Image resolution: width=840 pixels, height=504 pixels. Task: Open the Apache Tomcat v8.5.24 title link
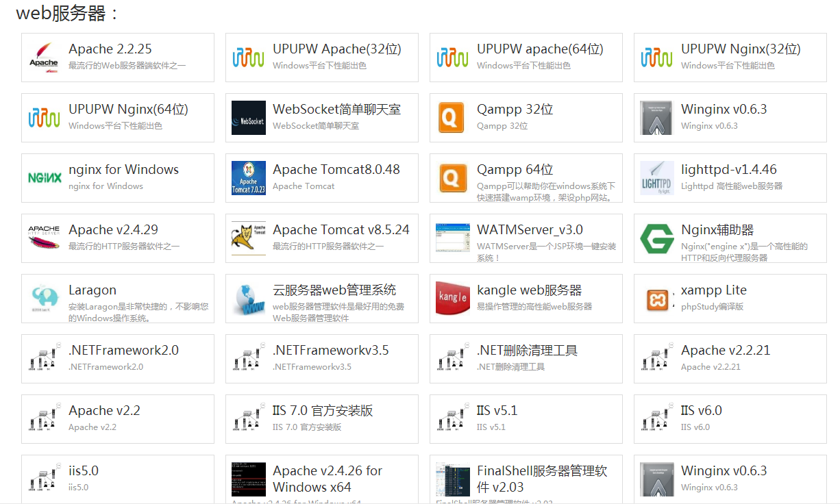click(x=341, y=230)
